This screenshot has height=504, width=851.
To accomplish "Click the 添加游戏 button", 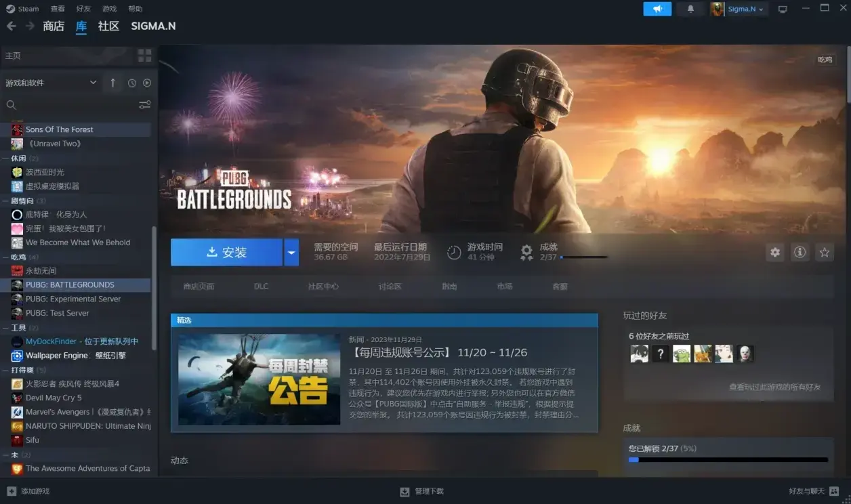I will point(28,491).
